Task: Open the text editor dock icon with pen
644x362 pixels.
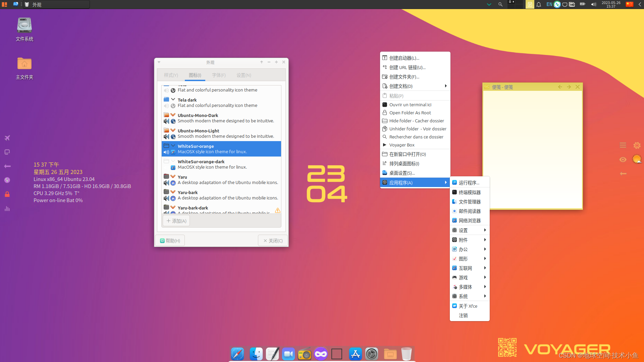Action: tap(272, 354)
